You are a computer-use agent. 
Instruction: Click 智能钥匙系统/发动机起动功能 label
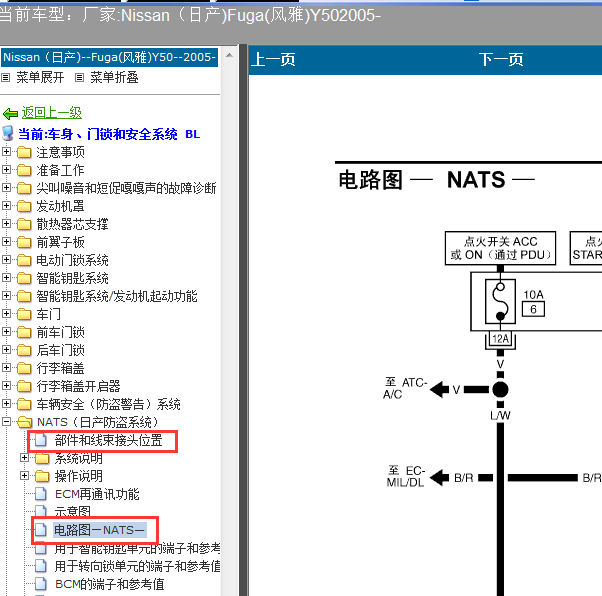point(117,296)
